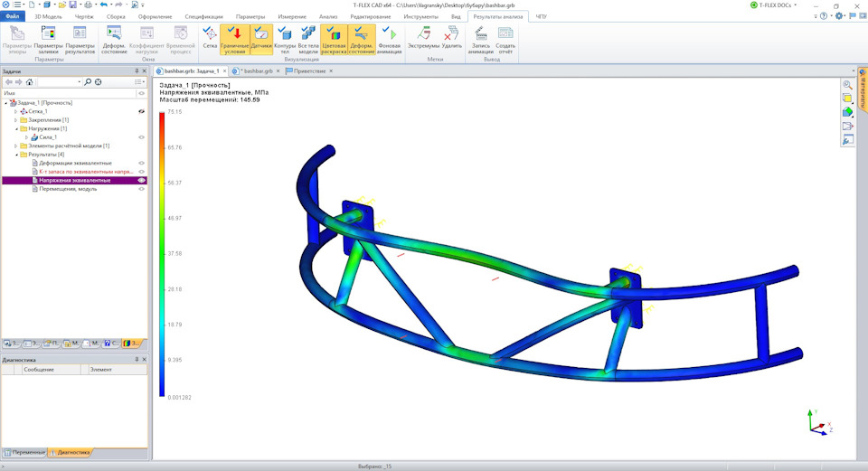The width and height of the screenshot is (868, 471).
Task: Expand the Сила_1 tree node
Action: point(26,137)
